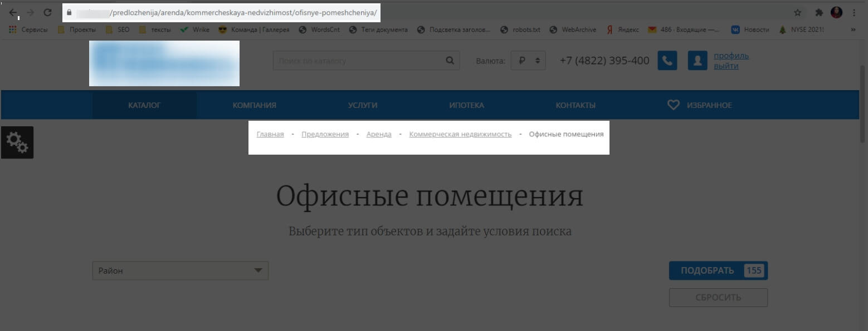Image resolution: width=868 pixels, height=331 pixels.
Task: Open the 486 - Входящие mail bookmark
Action: click(684, 29)
